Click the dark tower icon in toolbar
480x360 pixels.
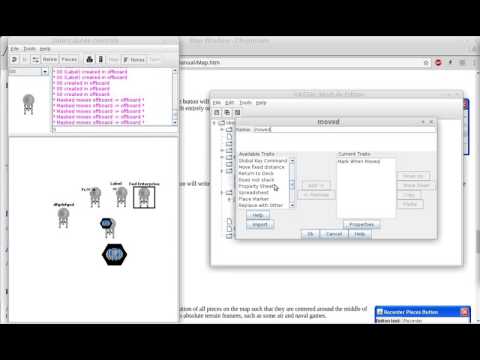pyautogui.click(x=101, y=60)
